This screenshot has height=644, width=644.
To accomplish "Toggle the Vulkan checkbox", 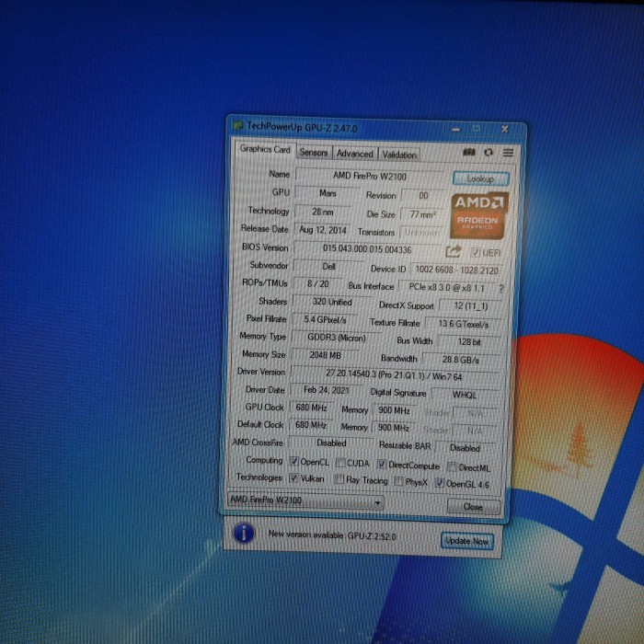I will (293, 478).
